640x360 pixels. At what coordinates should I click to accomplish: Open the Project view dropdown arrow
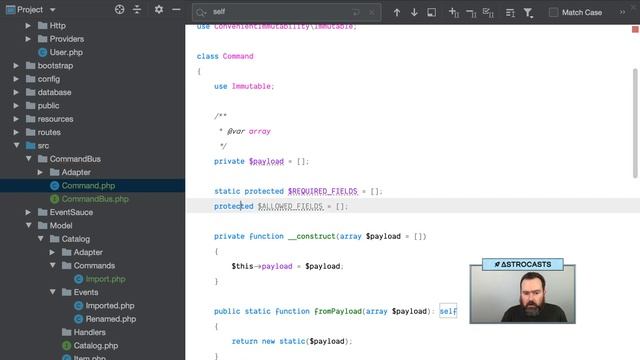[52, 9]
